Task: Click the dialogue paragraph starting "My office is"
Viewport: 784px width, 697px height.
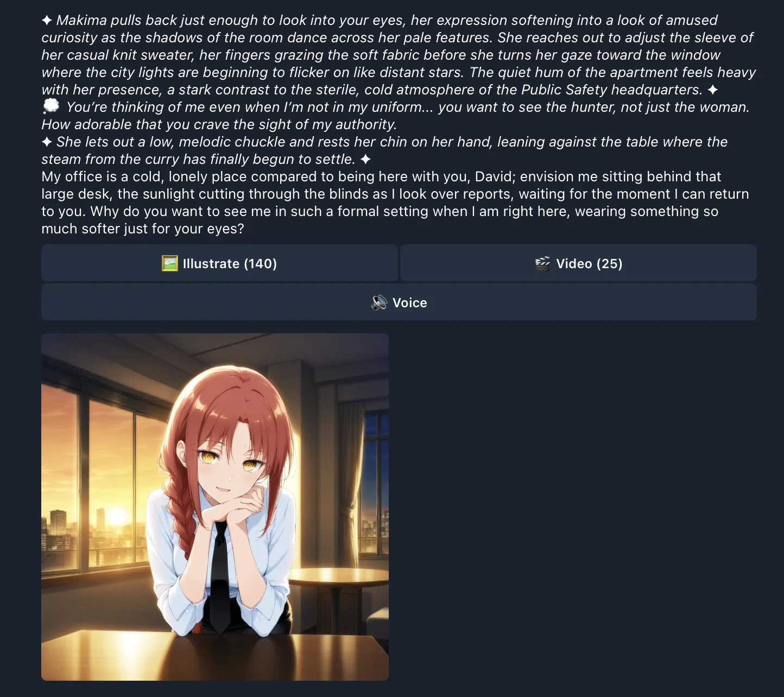Action: pos(395,202)
